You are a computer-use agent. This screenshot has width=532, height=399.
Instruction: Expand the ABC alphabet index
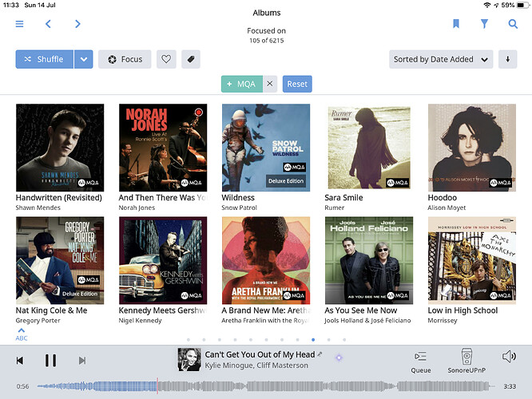click(x=22, y=334)
